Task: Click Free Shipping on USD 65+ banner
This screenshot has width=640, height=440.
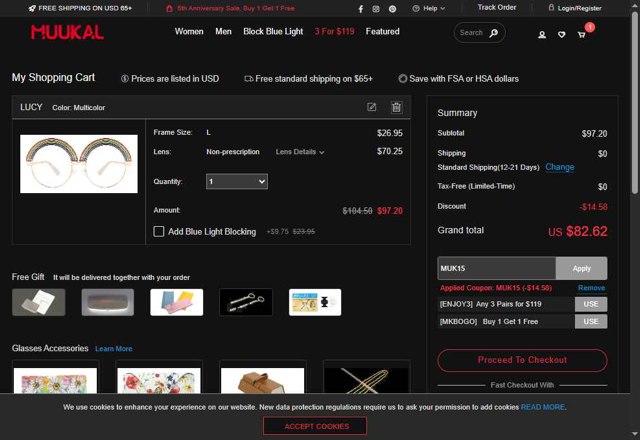Action: (80, 8)
